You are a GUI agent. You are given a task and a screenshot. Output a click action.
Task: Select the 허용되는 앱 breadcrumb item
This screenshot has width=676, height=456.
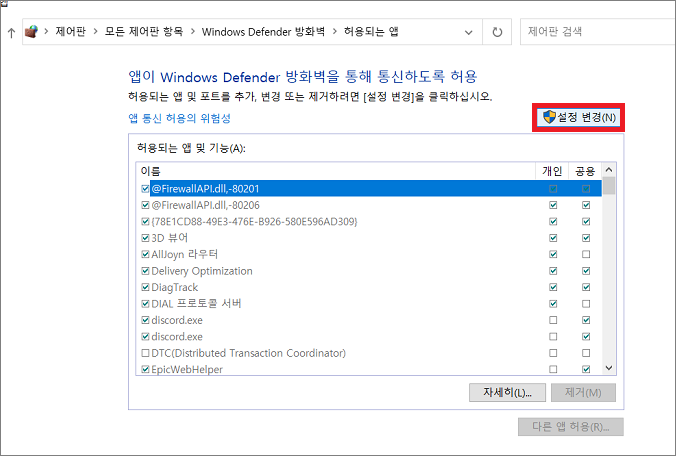(x=371, y=31)
